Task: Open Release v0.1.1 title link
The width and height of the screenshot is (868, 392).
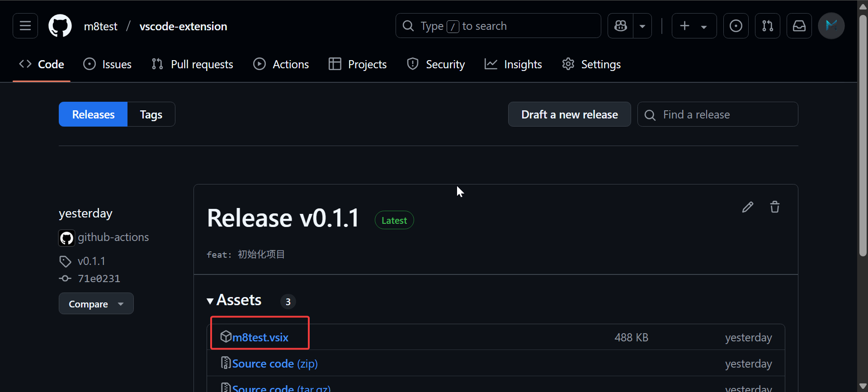Action: tap(283, 218)
